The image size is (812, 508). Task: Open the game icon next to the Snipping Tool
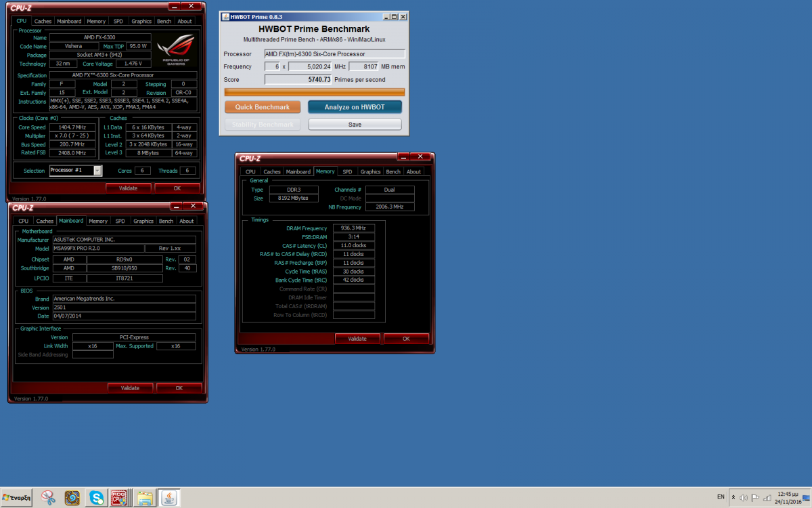(72, 498)
